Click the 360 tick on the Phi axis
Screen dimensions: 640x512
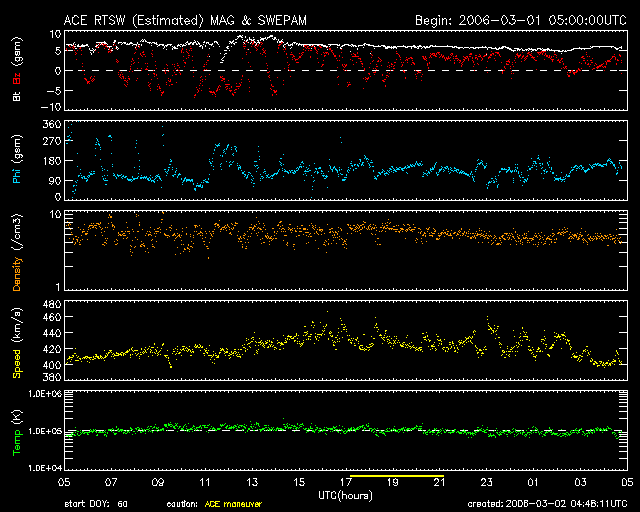51,124
